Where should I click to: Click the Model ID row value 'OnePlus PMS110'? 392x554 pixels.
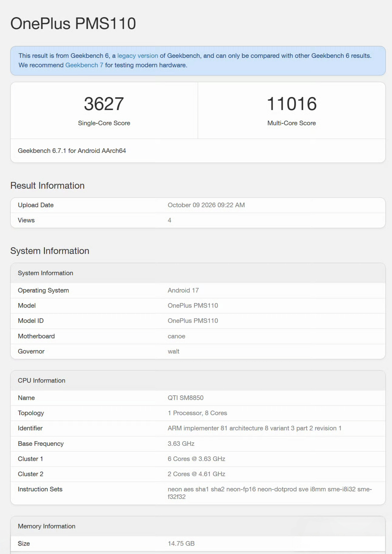tap(193, 321)
